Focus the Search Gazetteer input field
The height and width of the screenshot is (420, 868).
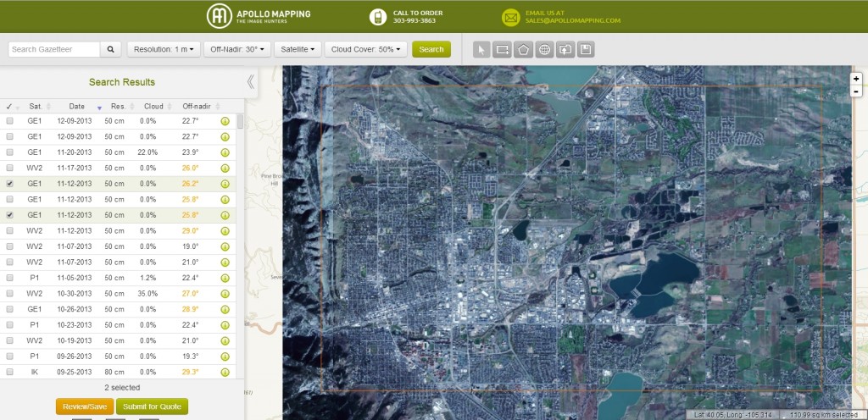(x=54, y=49)
